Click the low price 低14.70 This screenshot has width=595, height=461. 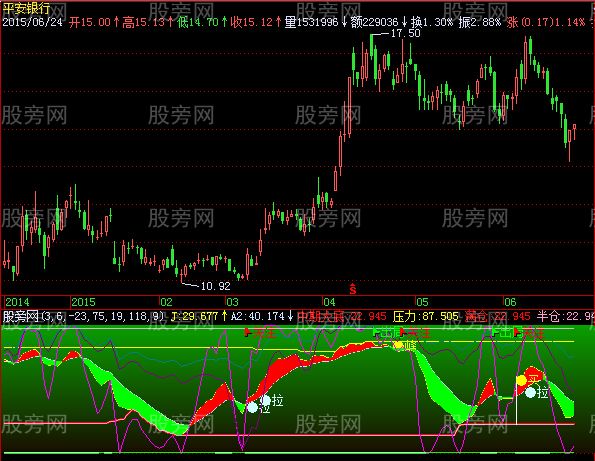click(x=198, y=22)
